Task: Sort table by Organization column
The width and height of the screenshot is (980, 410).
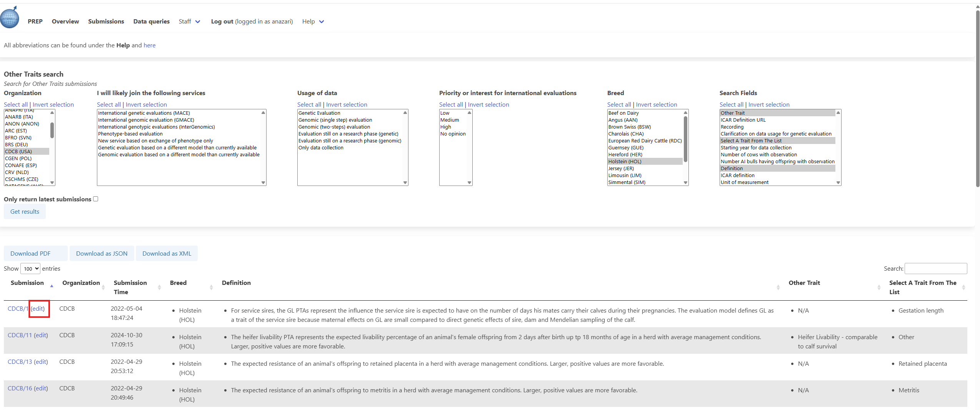Action: pyautogui.click(x=103, y=287)
